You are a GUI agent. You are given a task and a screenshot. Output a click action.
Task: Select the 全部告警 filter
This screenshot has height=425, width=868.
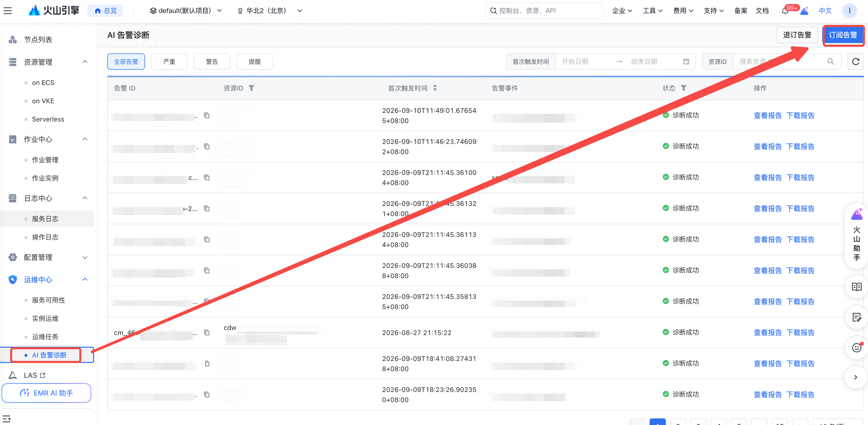click(x=126, y=62)
